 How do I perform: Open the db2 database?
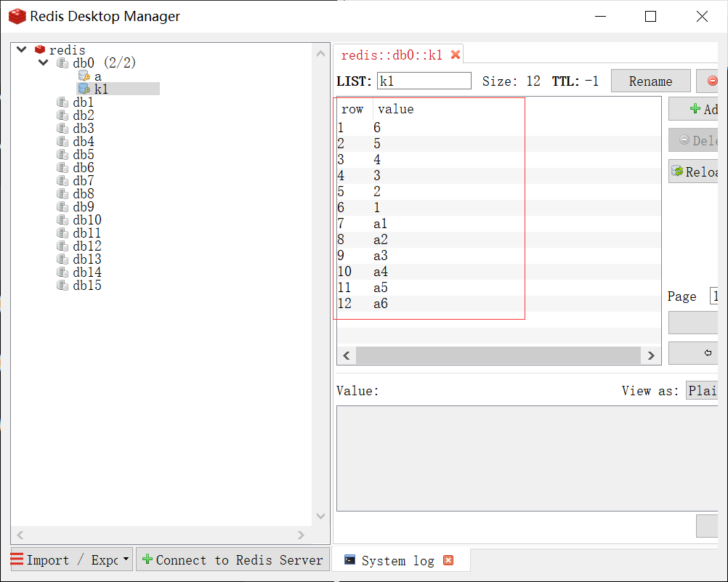point(83,116)
